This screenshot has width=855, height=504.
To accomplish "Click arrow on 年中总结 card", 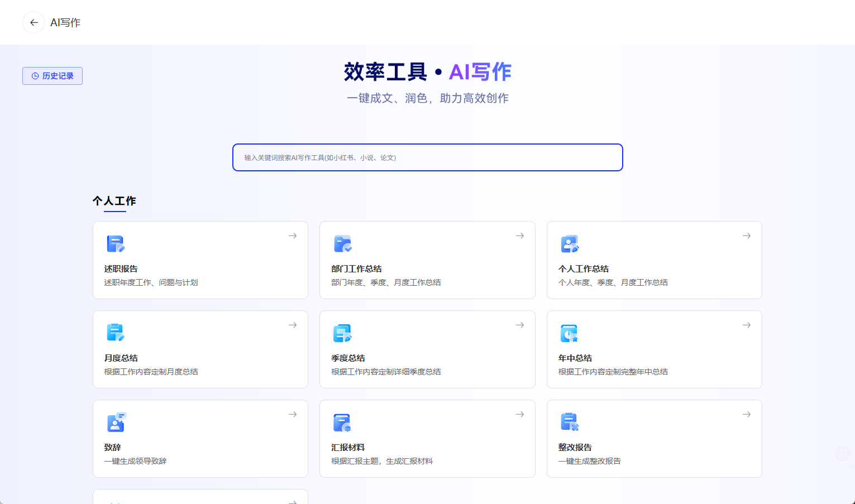I will [x=747, y=325].
